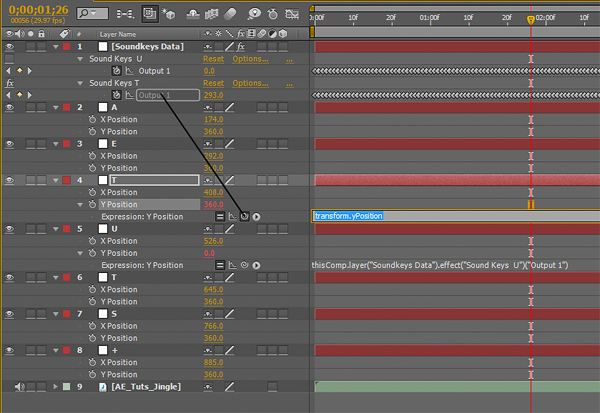
Task: Click the expression pick whip on layer 4
Action: click(245, 217)
